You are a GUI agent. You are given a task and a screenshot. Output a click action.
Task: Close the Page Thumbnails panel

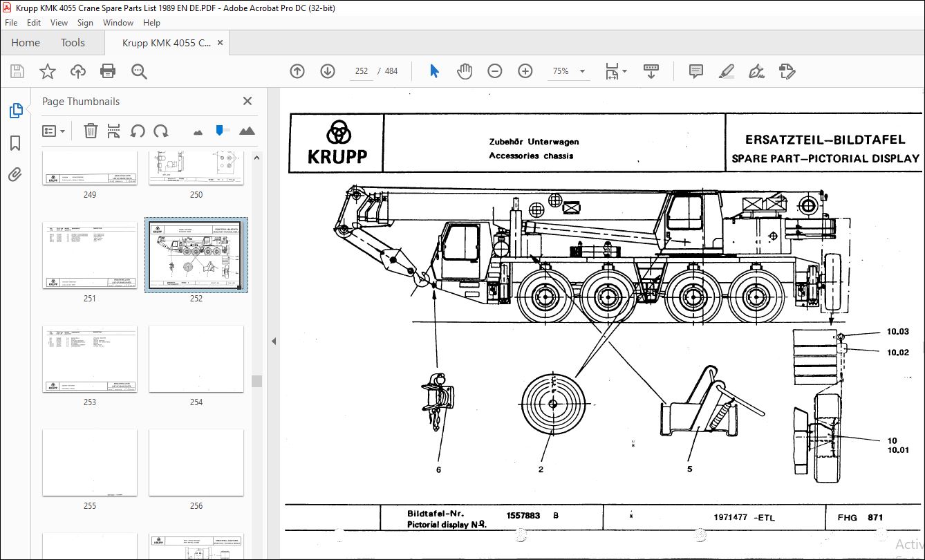247,101
